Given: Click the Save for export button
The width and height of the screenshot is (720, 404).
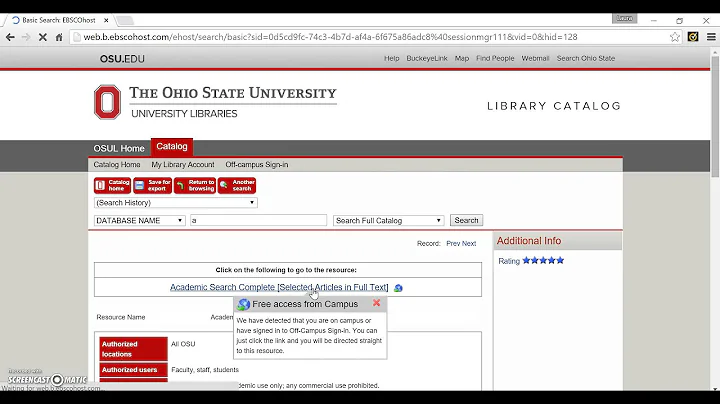Looking at the screenshot, I should (x=152, y=185).
